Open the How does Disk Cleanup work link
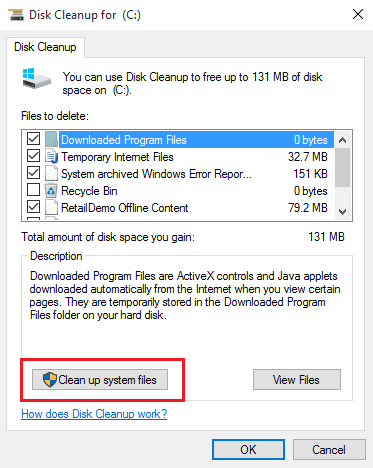This screenshot has width=373, height=468. 94,414
